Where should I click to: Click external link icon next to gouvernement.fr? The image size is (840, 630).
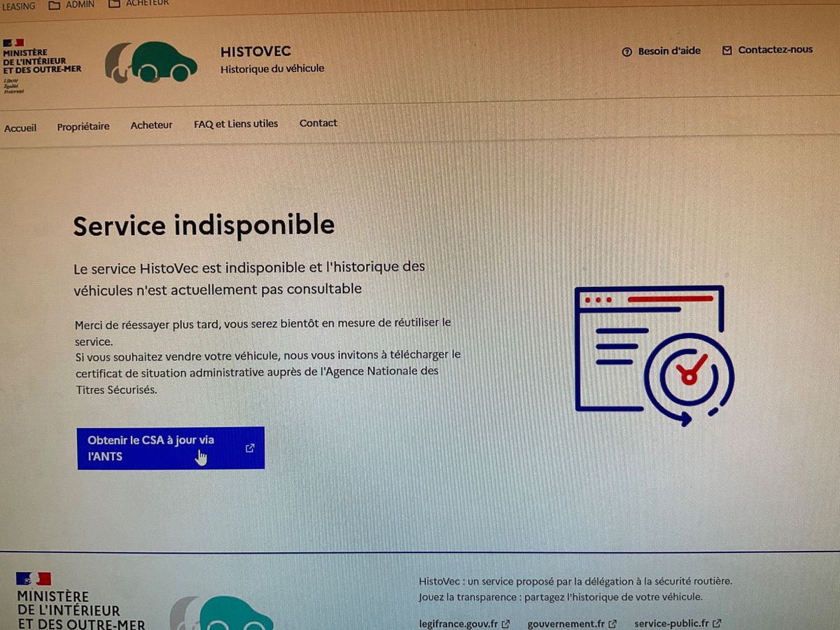612,624
